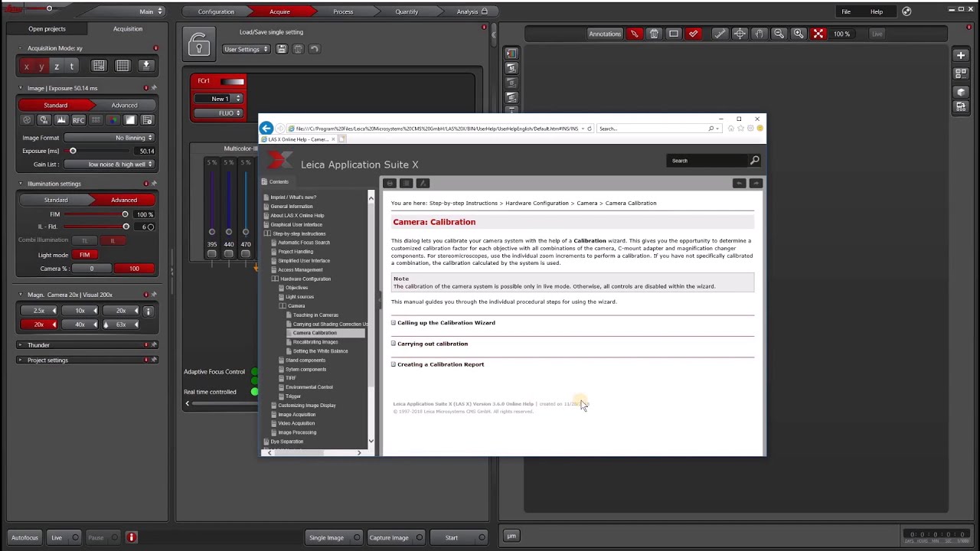Open the Gain List dropdown
The image size is (980, 551).
pyautogui.click(x=109, y=164)
